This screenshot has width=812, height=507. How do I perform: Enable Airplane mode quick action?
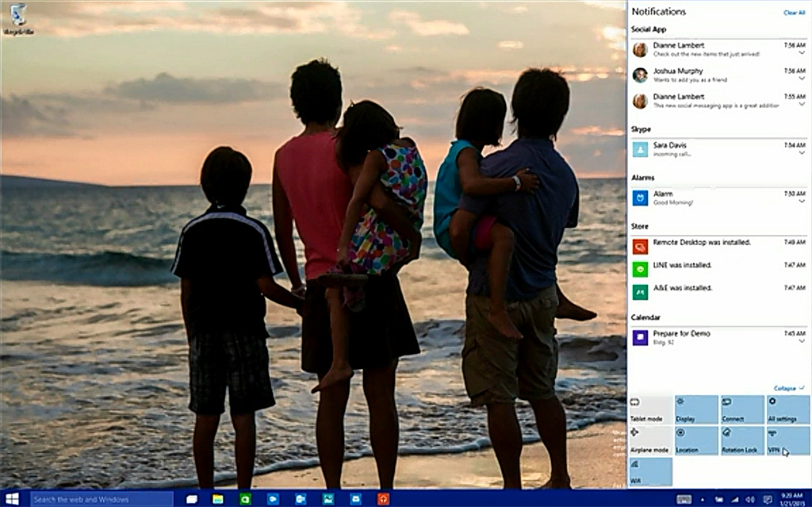[649, 440]
